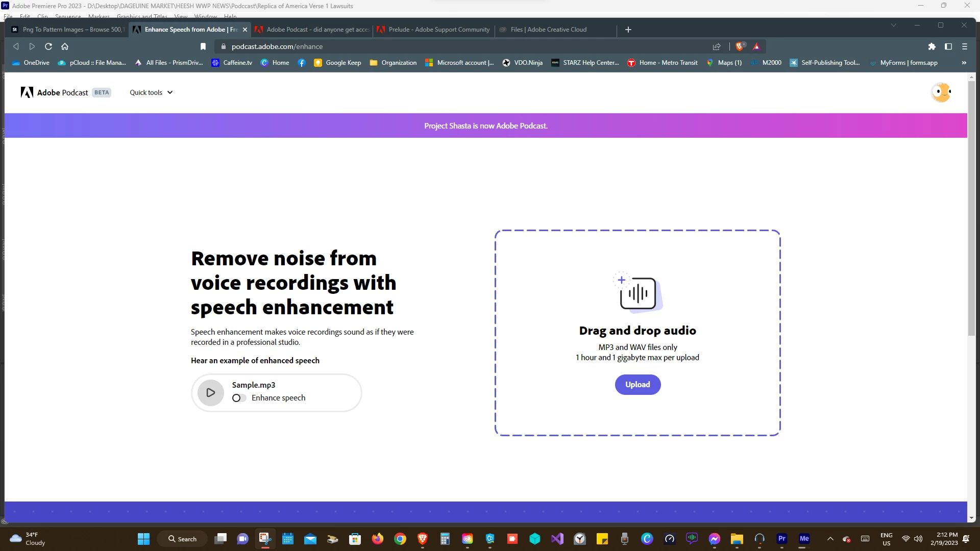980x551 pixels.
Task: Click the Adobe Podcast logo
Action: (55, 92)
